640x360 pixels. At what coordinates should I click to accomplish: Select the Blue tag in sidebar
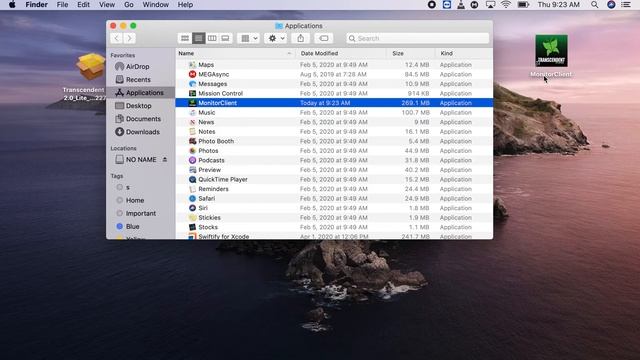tap(140, 227)
